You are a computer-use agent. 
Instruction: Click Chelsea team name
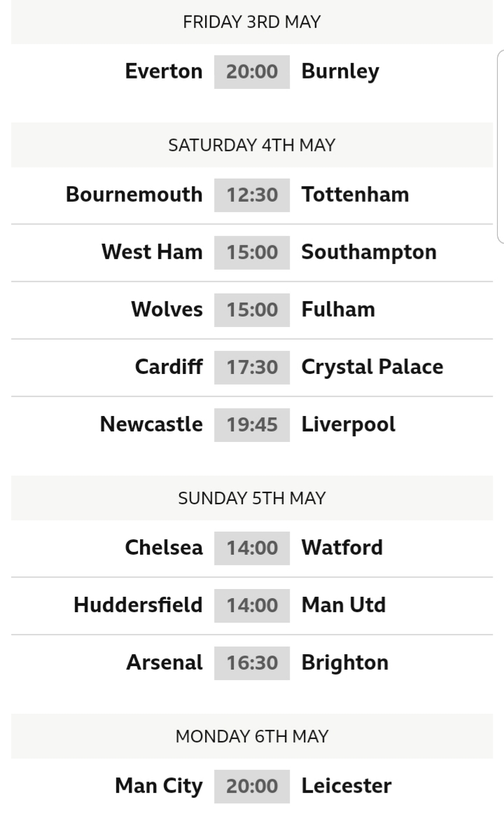point(164,548)
